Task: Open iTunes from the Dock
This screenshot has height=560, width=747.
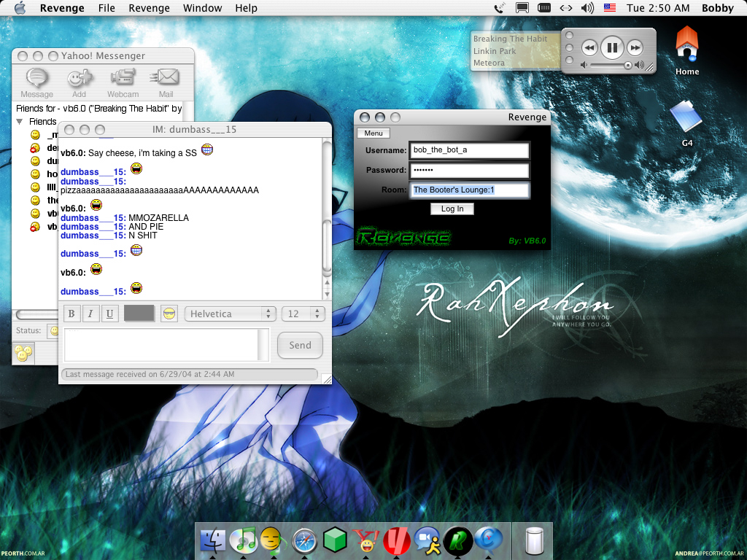Action: point(243,542)
